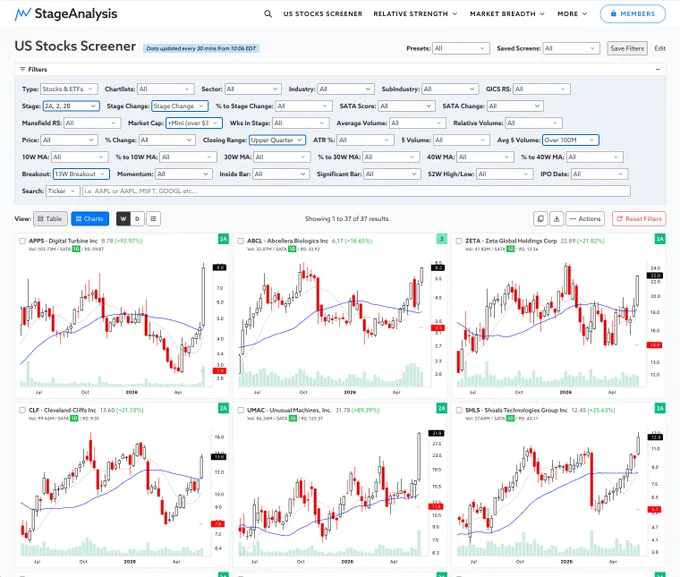Open the More menu
This screenshot has width=680, height=577.
[x=572, y=14]
